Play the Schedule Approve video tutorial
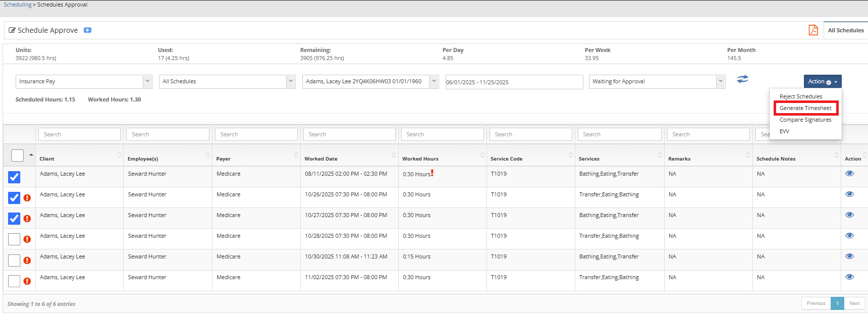868x314 pixels. (x=87, y=30)
